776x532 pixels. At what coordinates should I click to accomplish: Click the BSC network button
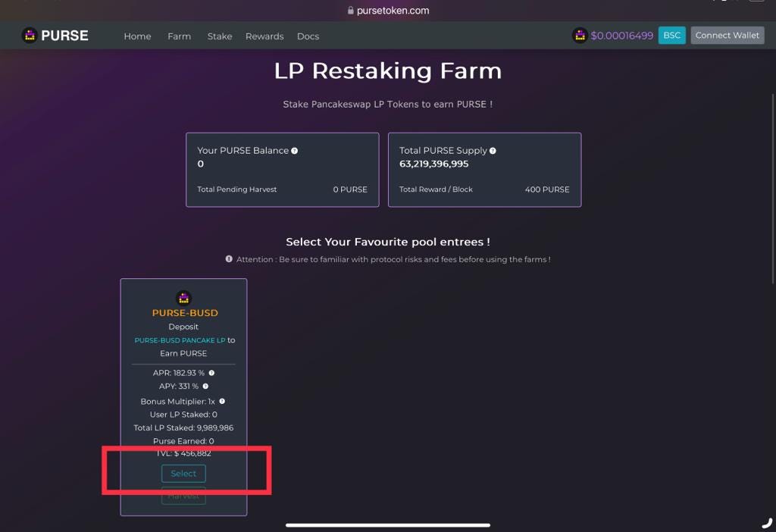click(671, 36)
